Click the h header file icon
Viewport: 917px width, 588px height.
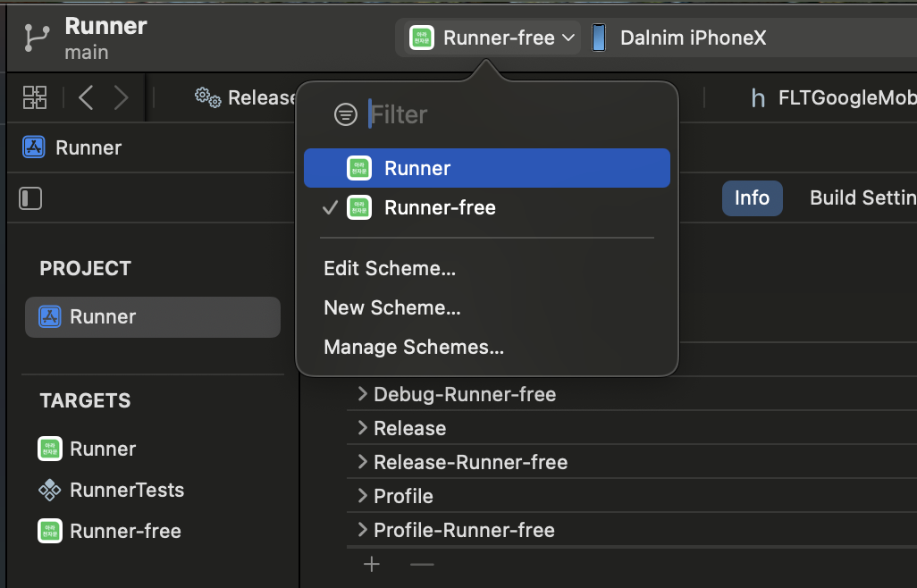(x=758, y=98)
